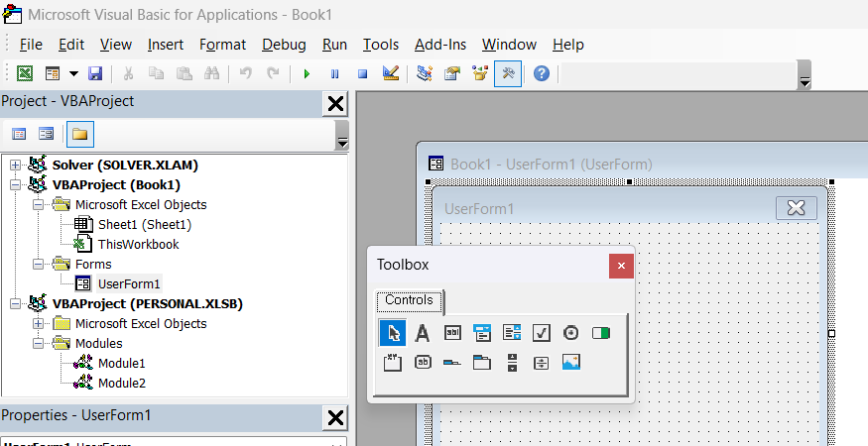The width and height of the screenshot is (868, 446).
Task: Select Module2 in project tree
Action: 122,383
